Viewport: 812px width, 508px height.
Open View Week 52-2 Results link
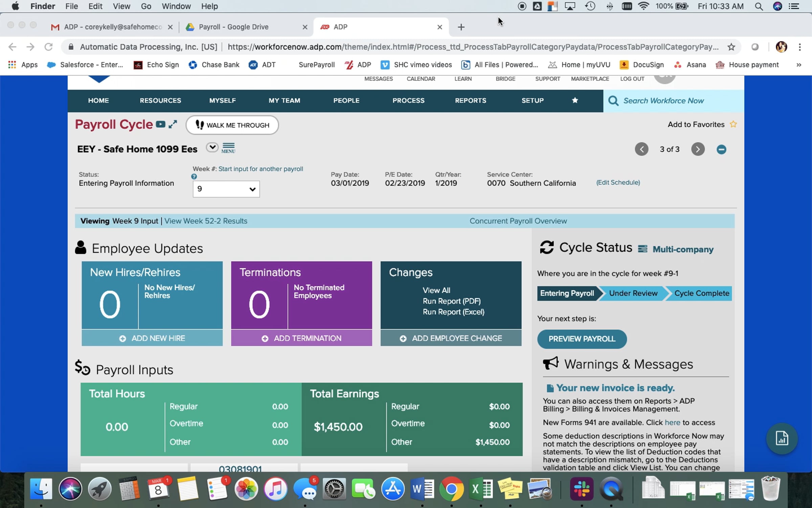(206, 221)
